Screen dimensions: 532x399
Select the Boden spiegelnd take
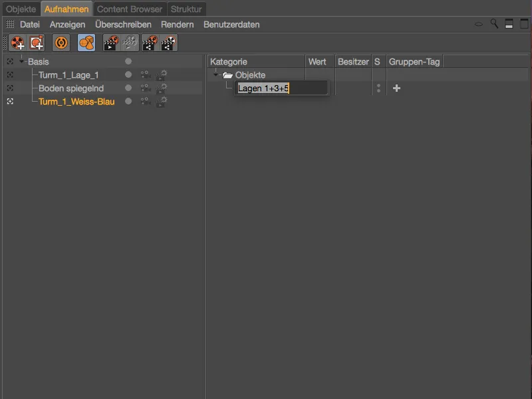71,88
